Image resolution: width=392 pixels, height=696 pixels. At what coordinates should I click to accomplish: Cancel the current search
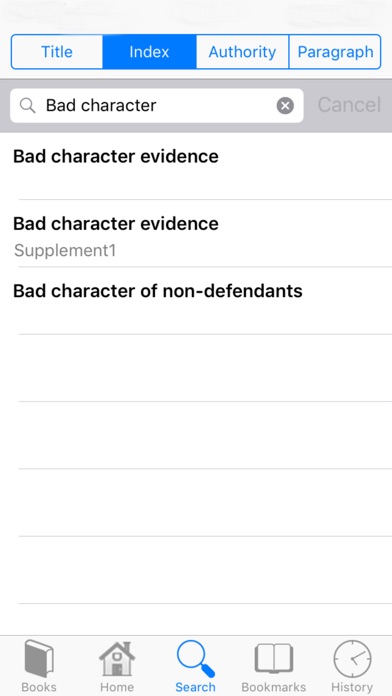click(x=349, y=105)
